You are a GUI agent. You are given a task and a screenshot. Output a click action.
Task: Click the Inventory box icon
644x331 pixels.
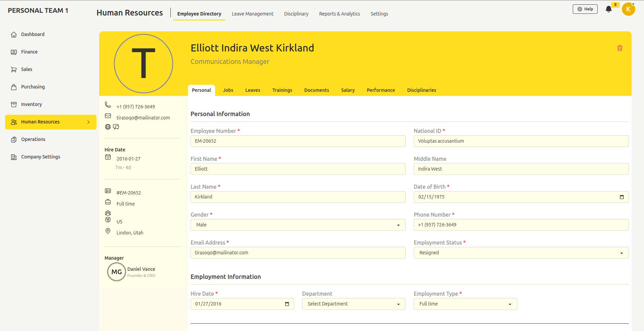[x=14, y=105]
